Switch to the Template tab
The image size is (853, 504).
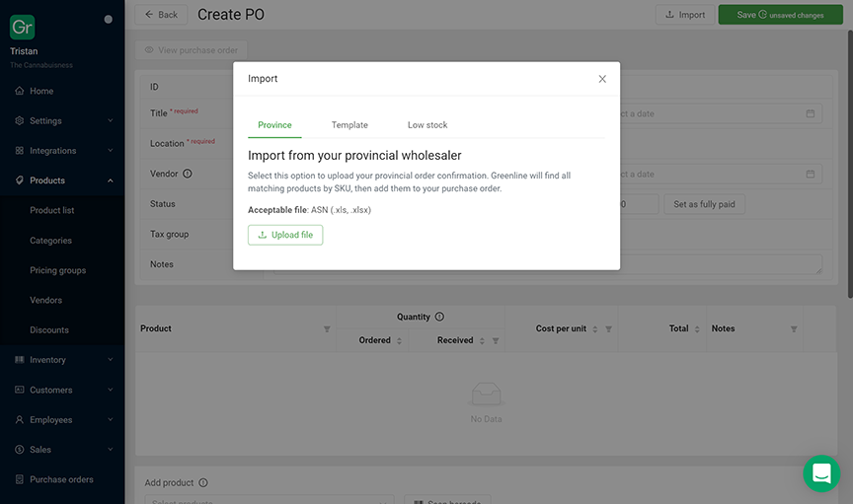pos(349,125)
